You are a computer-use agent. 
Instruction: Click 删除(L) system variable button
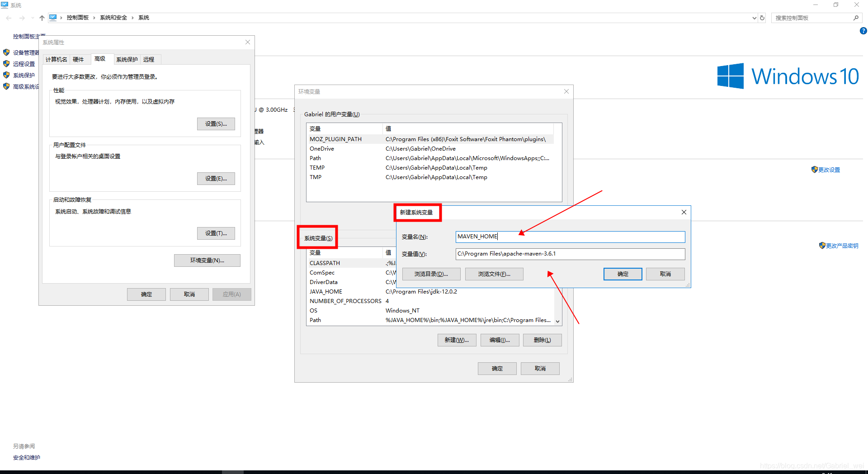coord(542,340)
